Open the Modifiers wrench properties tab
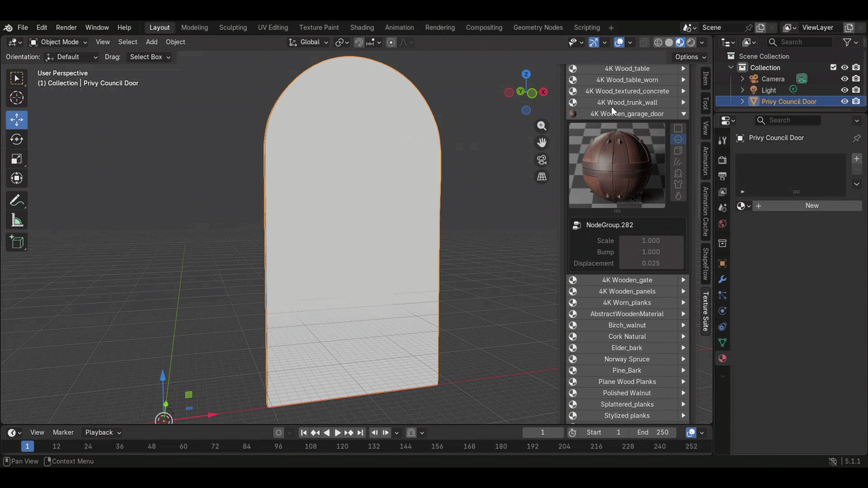Viewport: 868px width, 488px height. click(x=722, y=279)
